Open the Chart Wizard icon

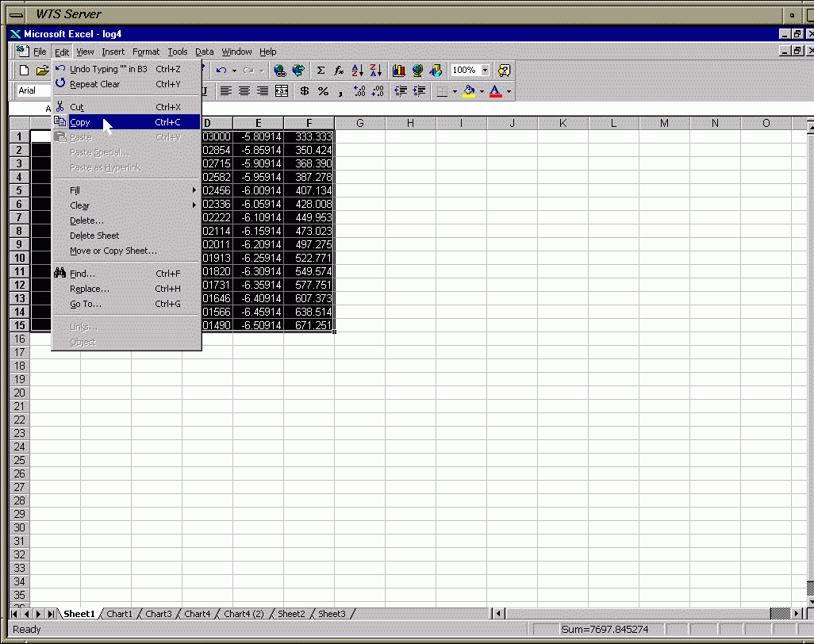click(x=399, y=71)
